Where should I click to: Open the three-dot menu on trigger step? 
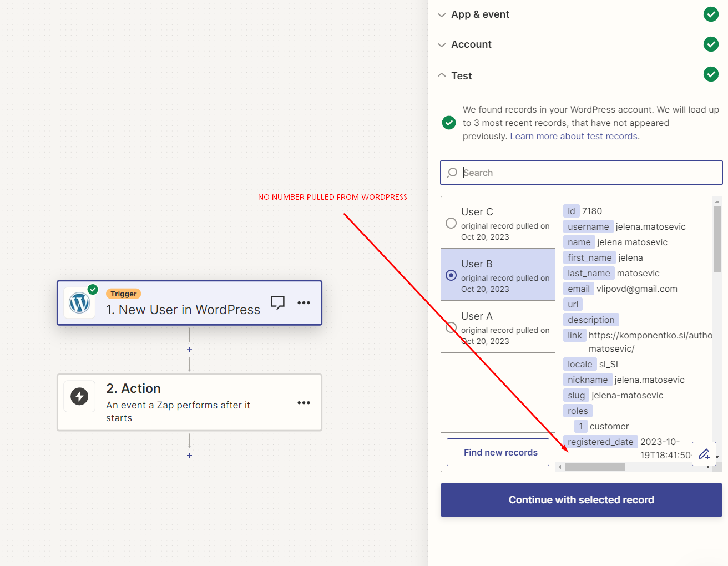coord(304,302)
